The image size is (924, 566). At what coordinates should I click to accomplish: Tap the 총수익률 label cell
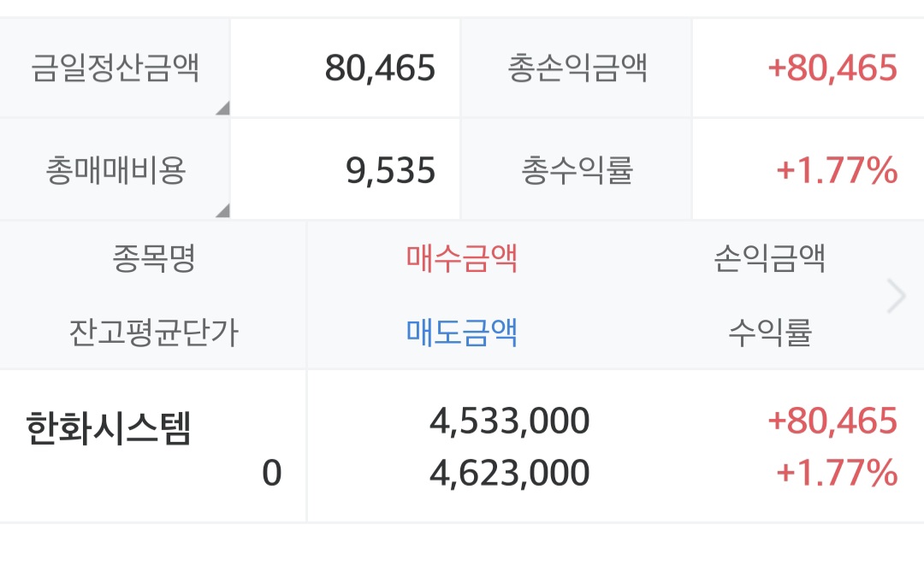[577, 170]
